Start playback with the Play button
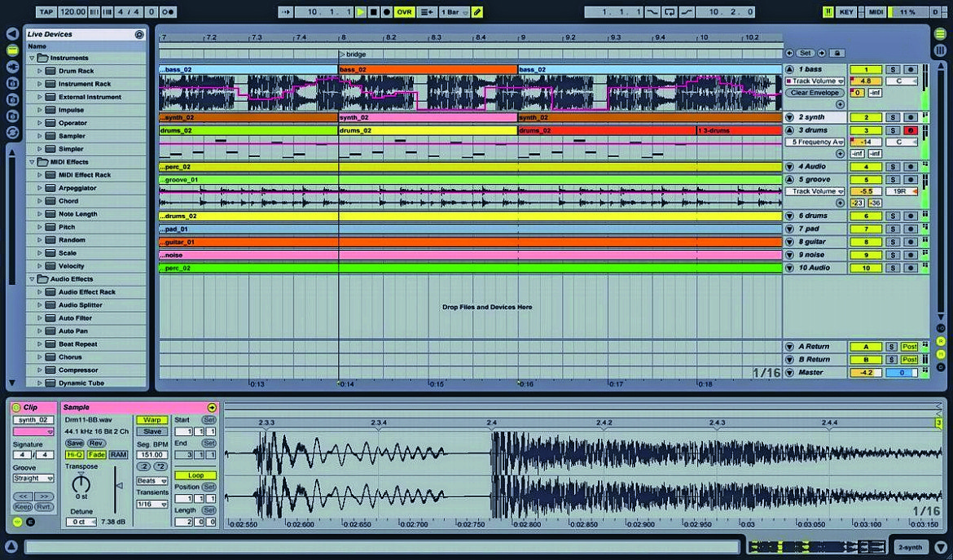This screenshot has width=953, height=560. tap(361, 11)
